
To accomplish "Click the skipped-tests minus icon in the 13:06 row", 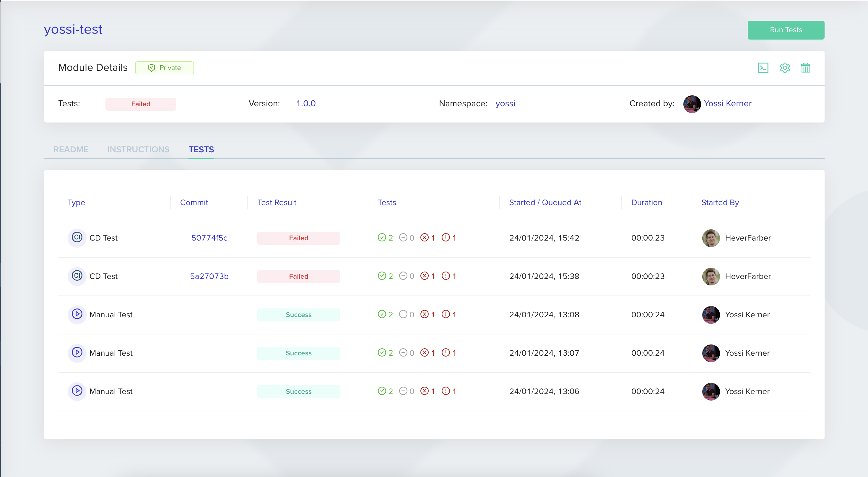I will [403, 391].
